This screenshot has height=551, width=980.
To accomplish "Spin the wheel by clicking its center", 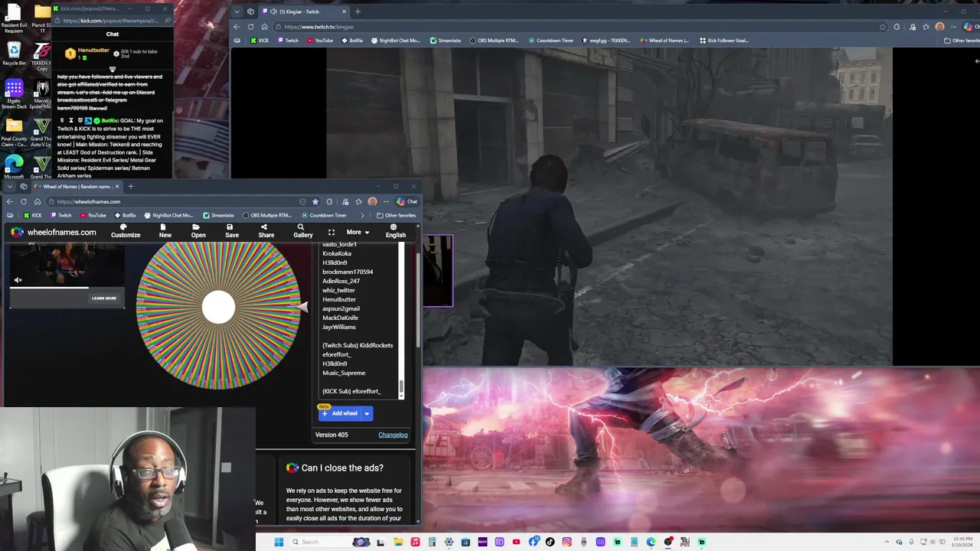I will [x=219, y=308].
